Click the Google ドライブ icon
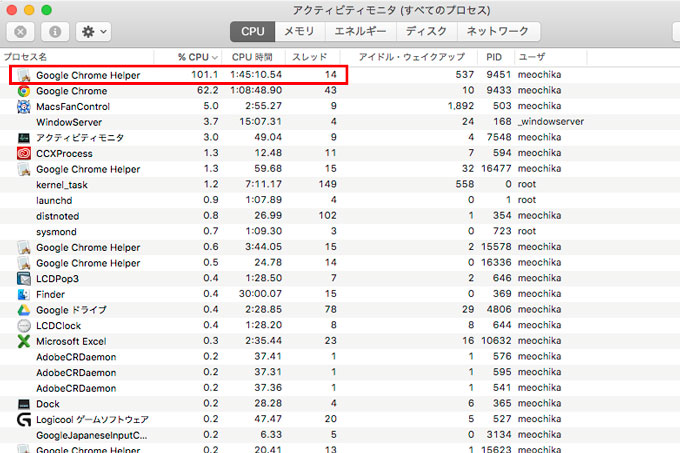 tap(24, 310)
